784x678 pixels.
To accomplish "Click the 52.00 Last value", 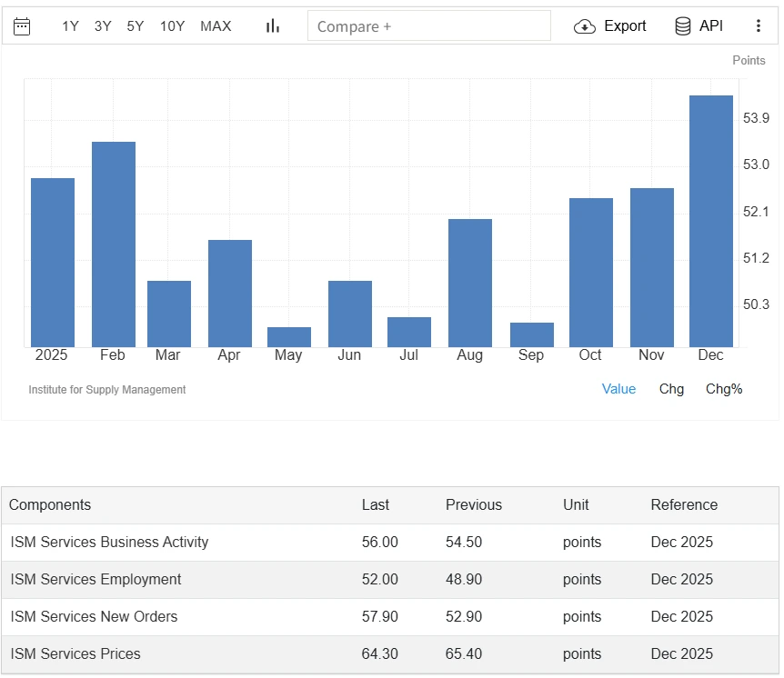I will click(x=379, y=579).
